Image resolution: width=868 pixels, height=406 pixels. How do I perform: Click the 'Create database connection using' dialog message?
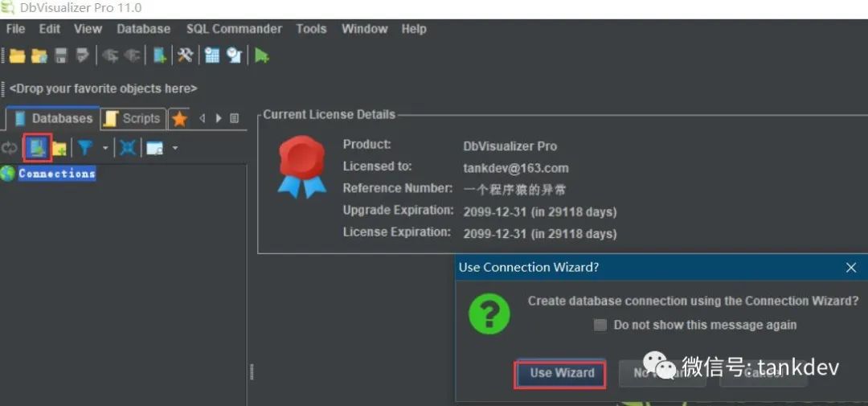(x=693, y=301)
